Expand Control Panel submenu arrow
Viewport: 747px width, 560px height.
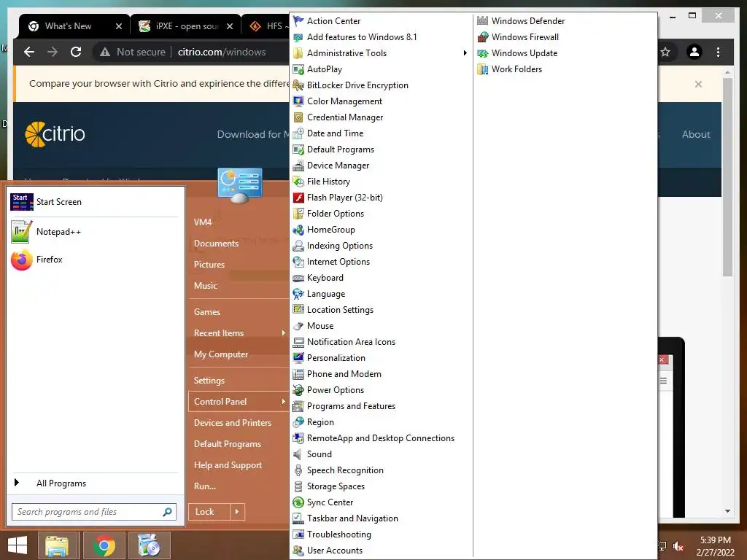click(x=284, y=402)
